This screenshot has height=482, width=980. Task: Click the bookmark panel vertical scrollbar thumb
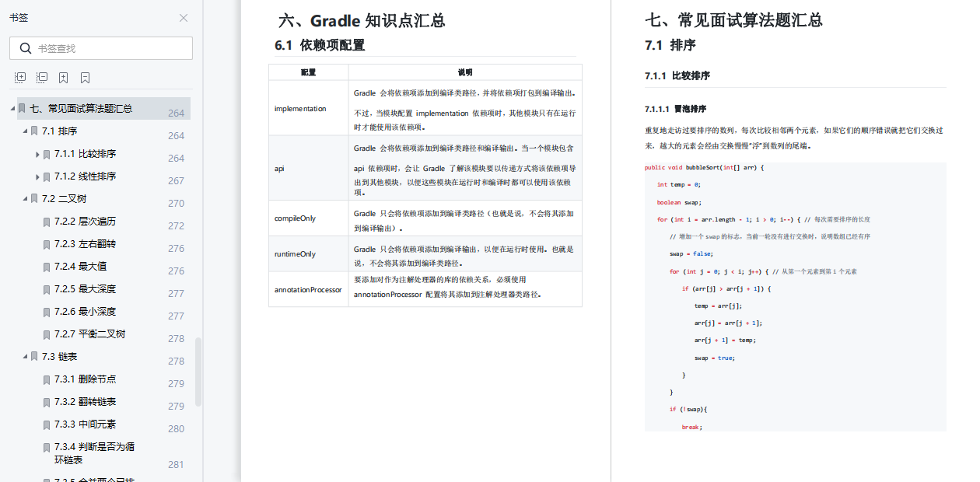point(198,372)
